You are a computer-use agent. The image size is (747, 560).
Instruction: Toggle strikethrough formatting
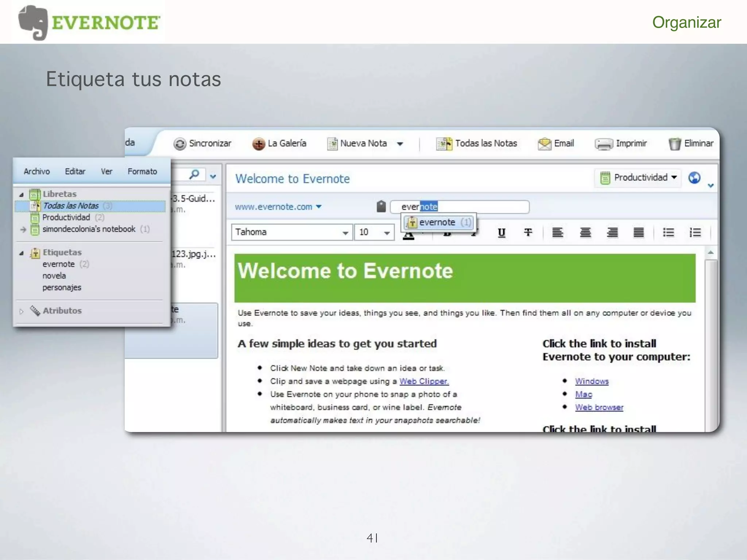point(528,232)
